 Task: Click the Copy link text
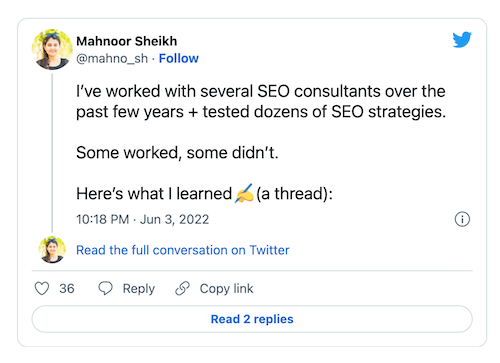[x=226, y=289]
